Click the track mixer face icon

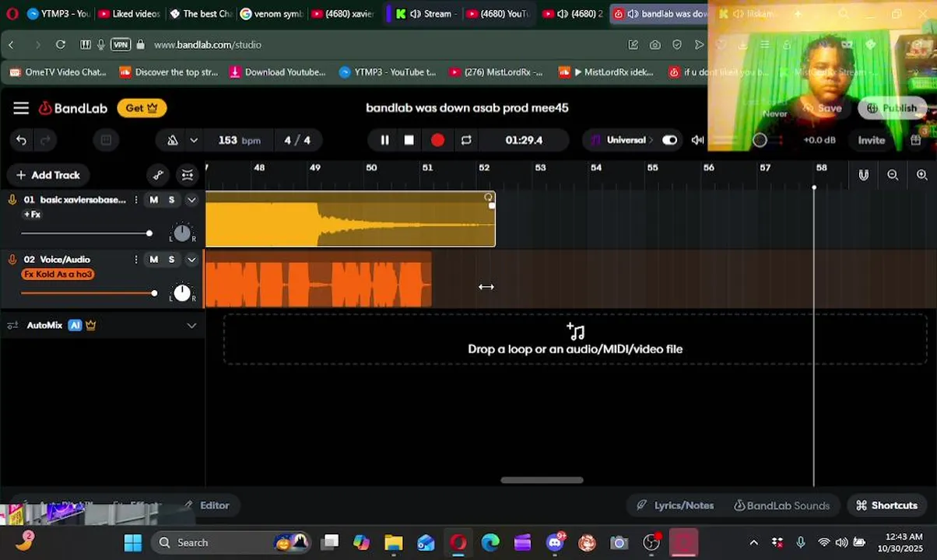point(188,175)
